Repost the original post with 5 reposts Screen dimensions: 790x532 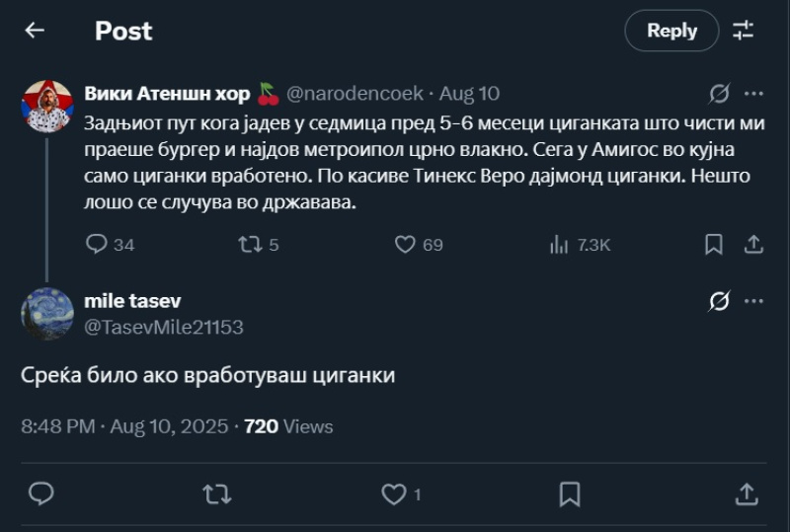(251, 244)
